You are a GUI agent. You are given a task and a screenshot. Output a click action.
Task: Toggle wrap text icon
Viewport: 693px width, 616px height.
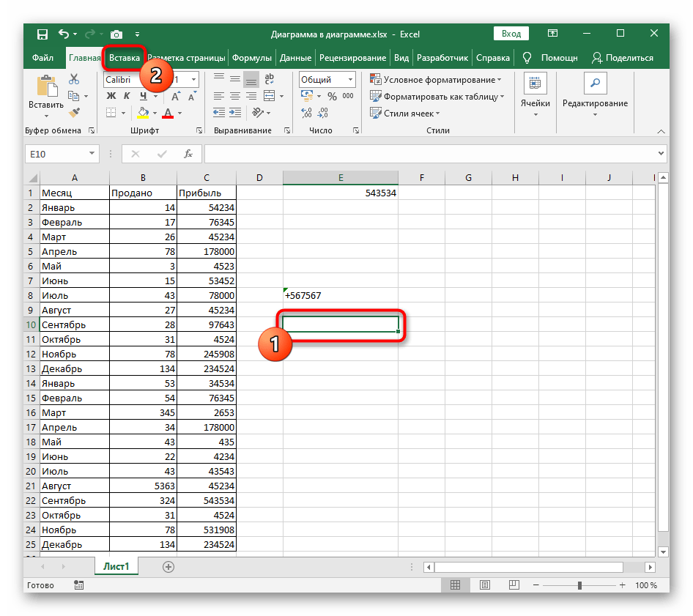269,78
